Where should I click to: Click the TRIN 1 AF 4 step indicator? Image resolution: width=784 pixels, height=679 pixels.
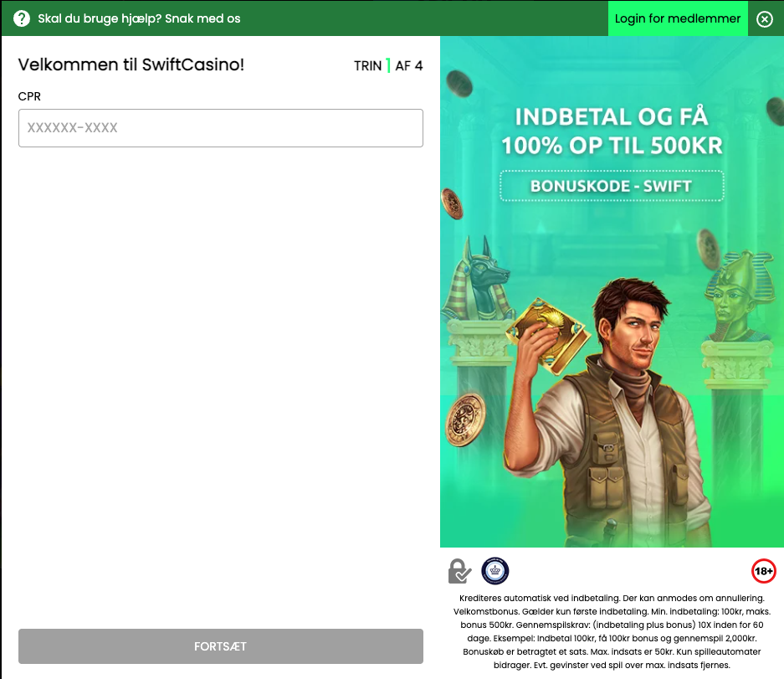(388, 65)
